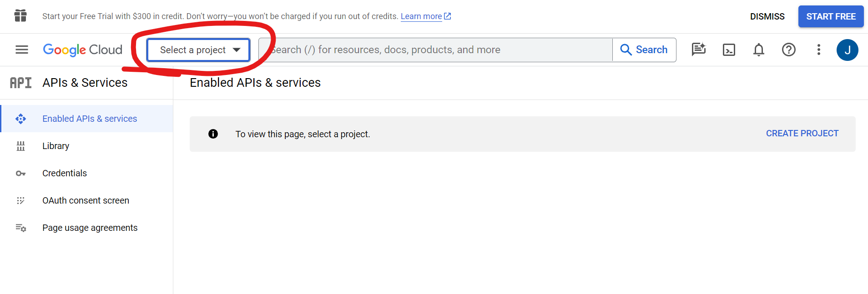The image size is (868, 294).
Task: Click the info icon in project notice
Action: click(x=213, y=134)
